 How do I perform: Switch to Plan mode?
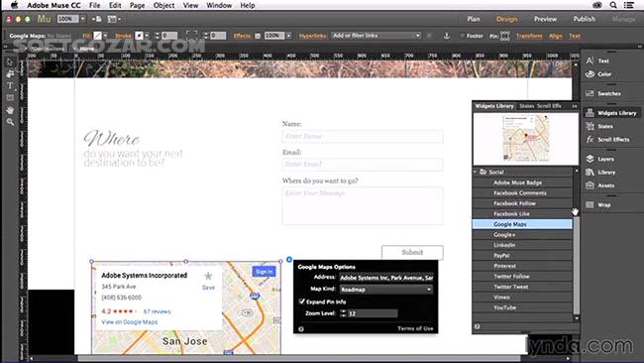474,19
